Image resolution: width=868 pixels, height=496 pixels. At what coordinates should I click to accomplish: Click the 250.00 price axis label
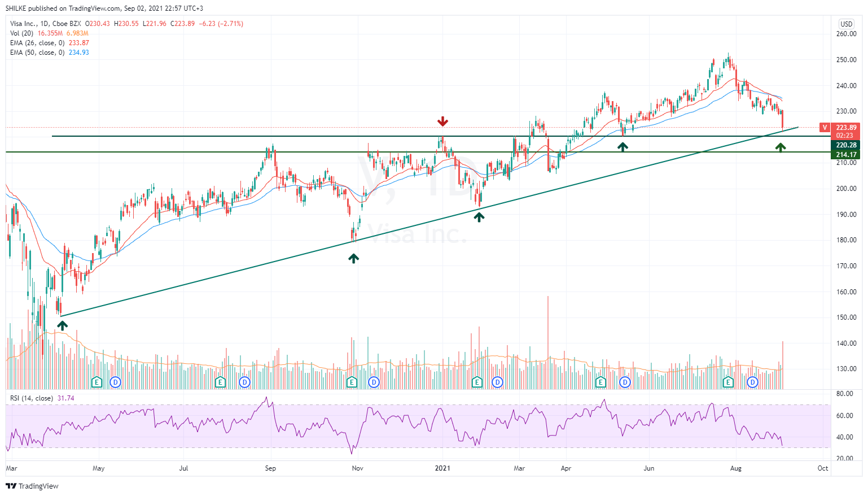[847, 60]
